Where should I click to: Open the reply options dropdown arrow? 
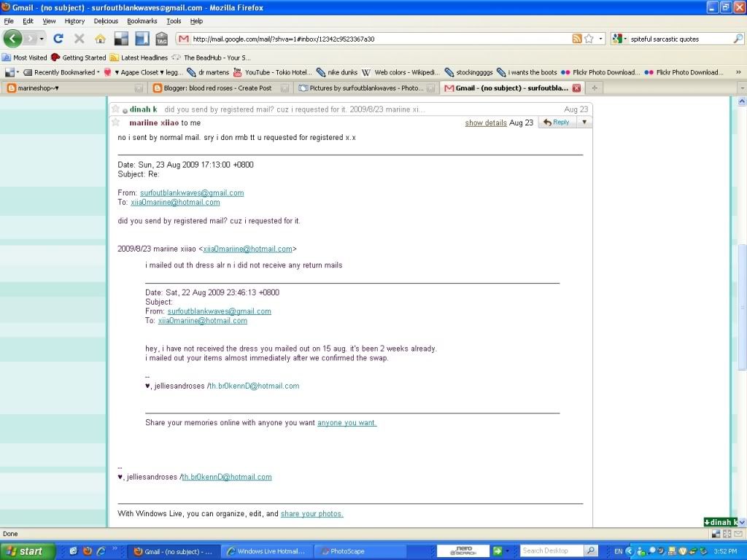click(583, 122)
